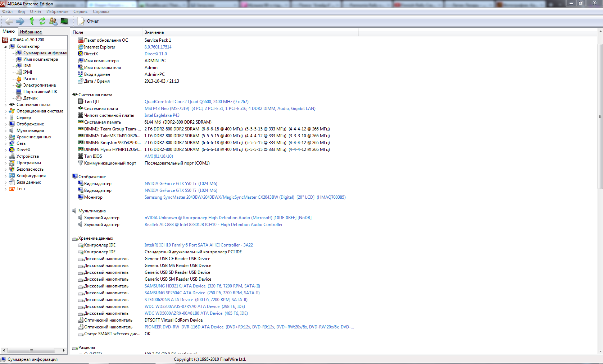603x364 pixels.
Task: Open the PIONEER DVD-RW DVR-116D link
Action: [x=249, y=327]
